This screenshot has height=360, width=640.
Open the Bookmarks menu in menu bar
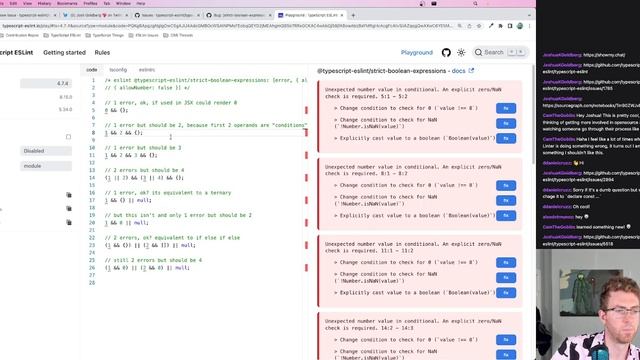[67, 3]
